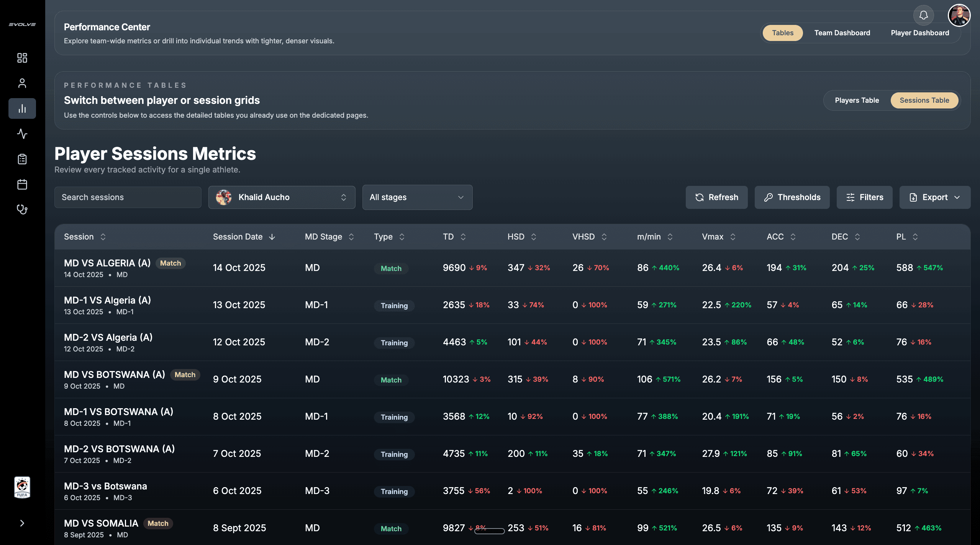Open the Khalid Aucho player dropdown
980x545 pixels.
pos(282,197)
